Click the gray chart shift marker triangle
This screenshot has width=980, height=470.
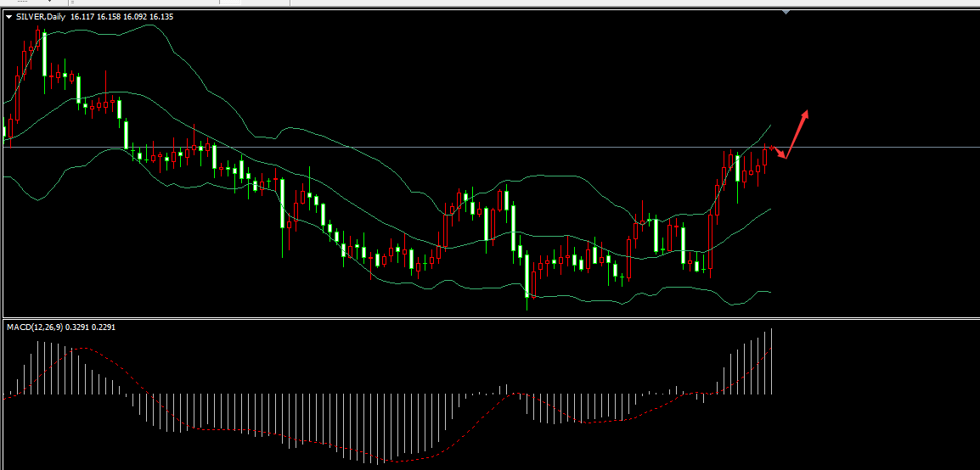pos(786,12)
